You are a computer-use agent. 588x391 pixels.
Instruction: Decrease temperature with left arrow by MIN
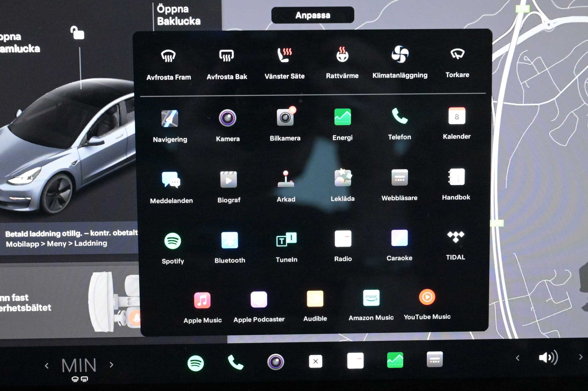[x=47, y=366]
